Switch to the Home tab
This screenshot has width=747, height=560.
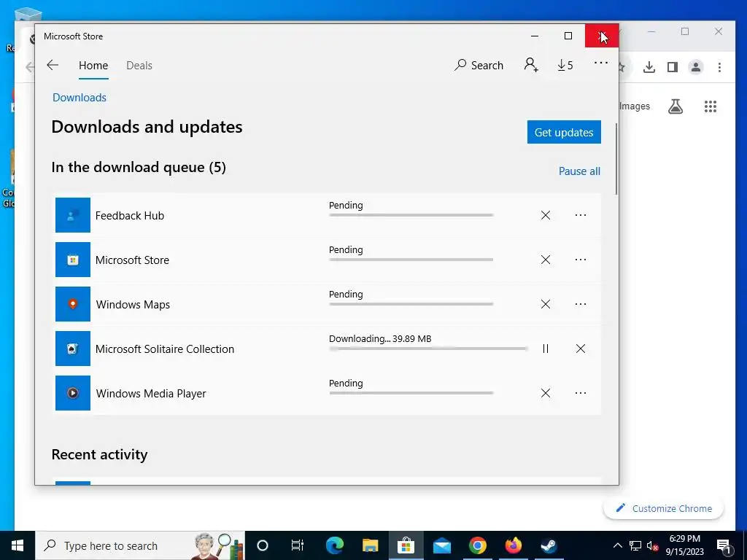click(x=93, y=65)
